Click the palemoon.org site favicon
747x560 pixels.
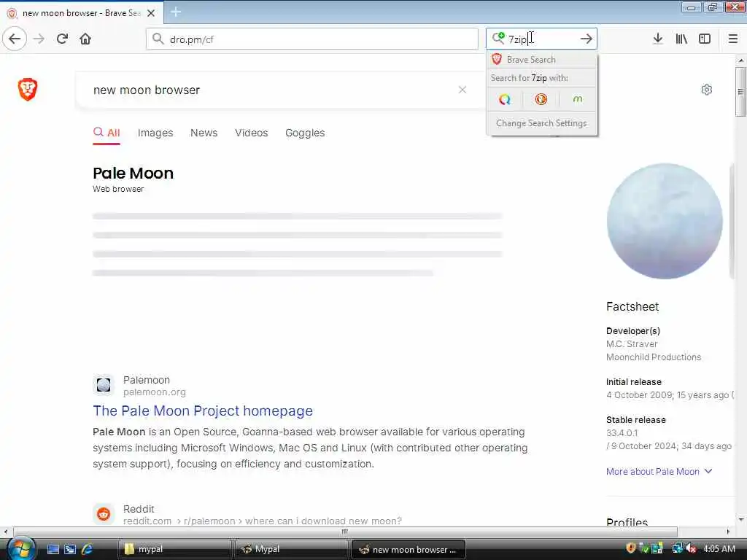tap(104, 385)
